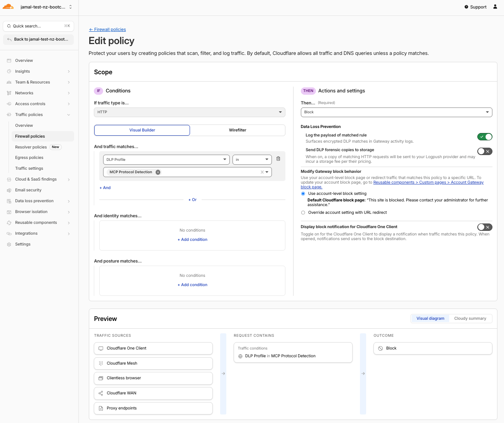Image resolution: width=504 pixels, height=423 pixels.
Task: Click the Proxy endpoints document icon
Action: pos(101,408)
